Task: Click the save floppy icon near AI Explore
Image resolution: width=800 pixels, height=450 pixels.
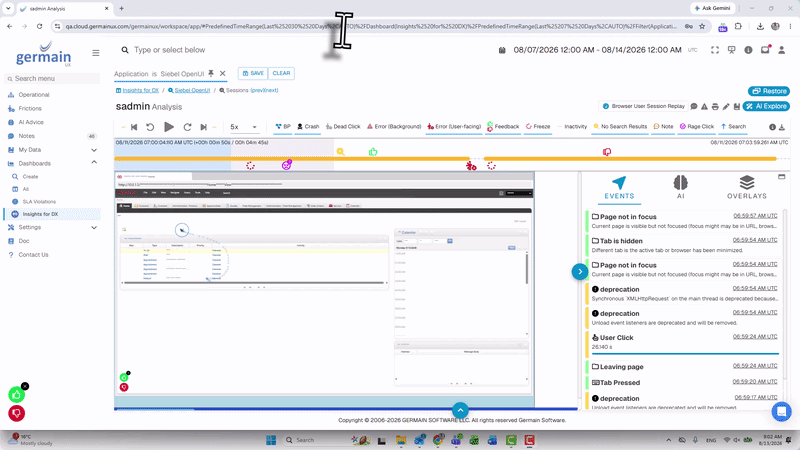Action: tap(737, 107)
